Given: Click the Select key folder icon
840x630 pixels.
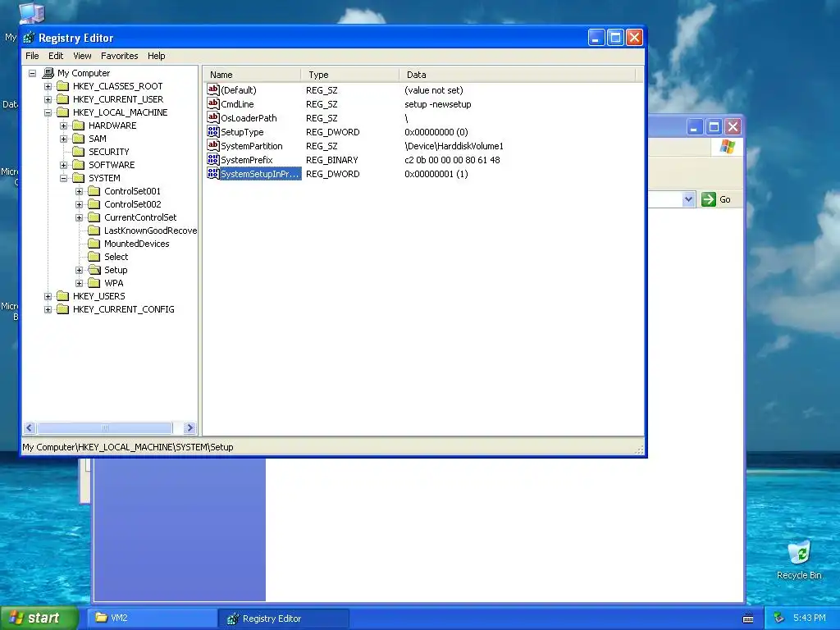Looking at the screenshot, I should (94, 257).
